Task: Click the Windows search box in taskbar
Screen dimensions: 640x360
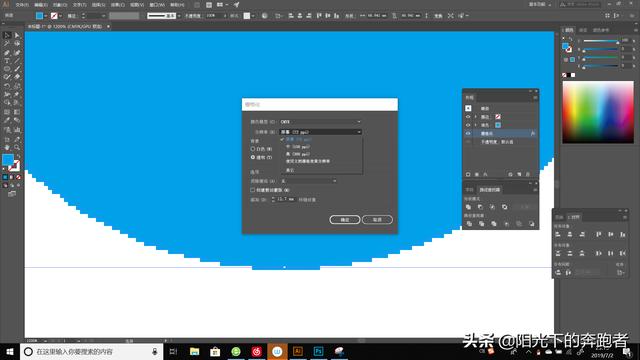Action: [x=91, y=351]
